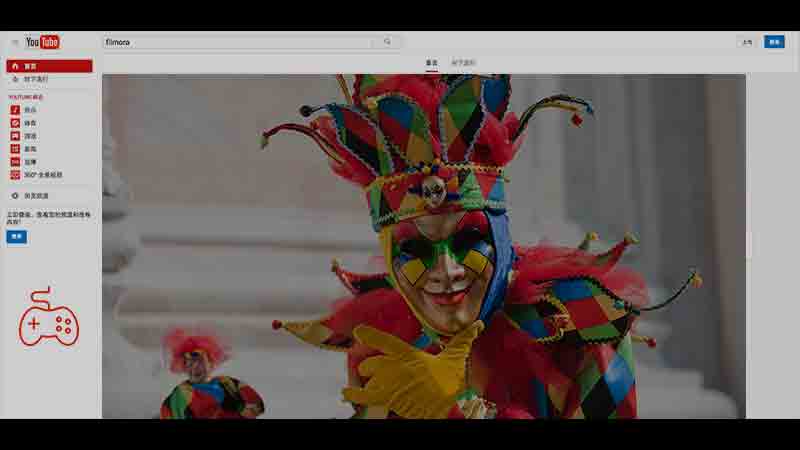
Task: Click the search box containing 'filmora'
Action: click(239, 42)
